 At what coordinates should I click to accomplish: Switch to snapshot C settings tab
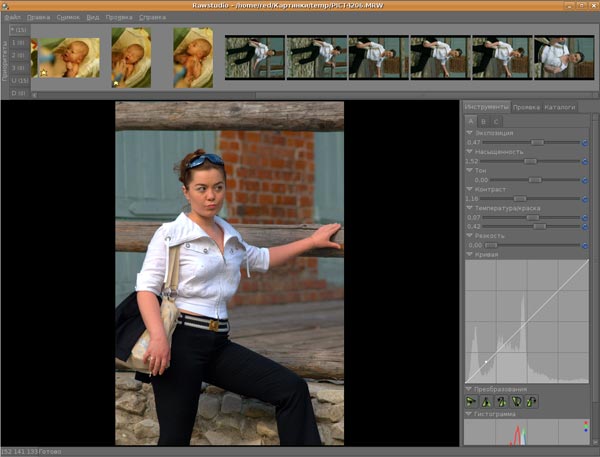pyautogui.click(x=497, y=120)
